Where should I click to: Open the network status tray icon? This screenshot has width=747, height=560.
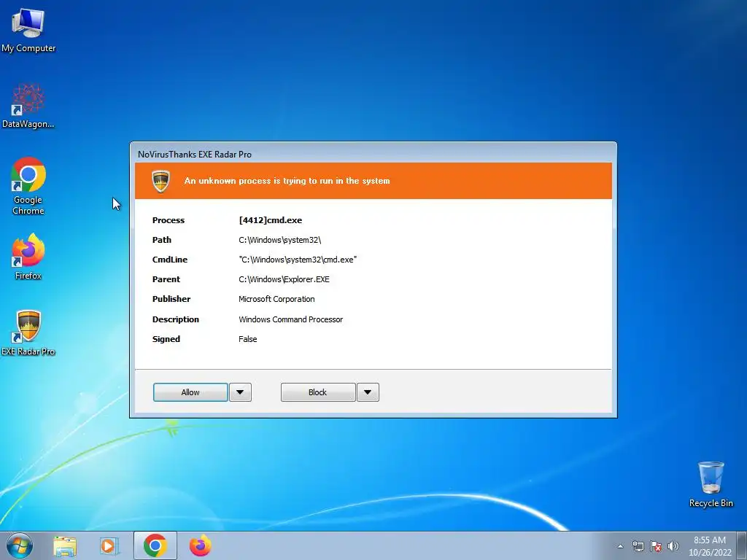pyautogui.click(x=638, y=546)
